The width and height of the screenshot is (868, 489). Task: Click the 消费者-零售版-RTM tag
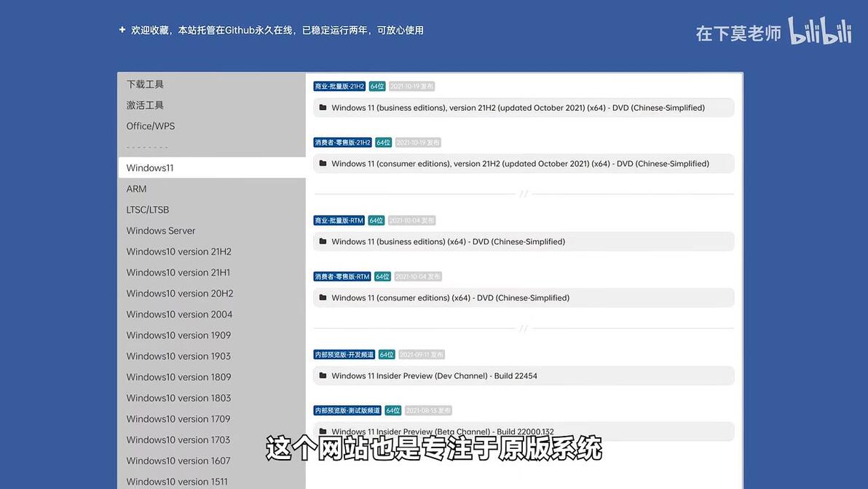tap(342, 276)
